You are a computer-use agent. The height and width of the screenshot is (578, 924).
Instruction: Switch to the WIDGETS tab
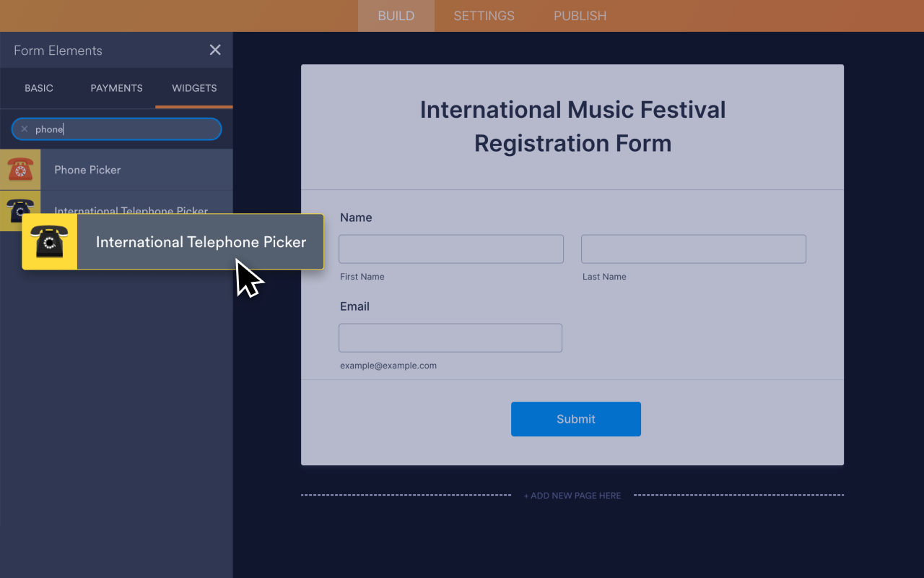coord(193,88)
